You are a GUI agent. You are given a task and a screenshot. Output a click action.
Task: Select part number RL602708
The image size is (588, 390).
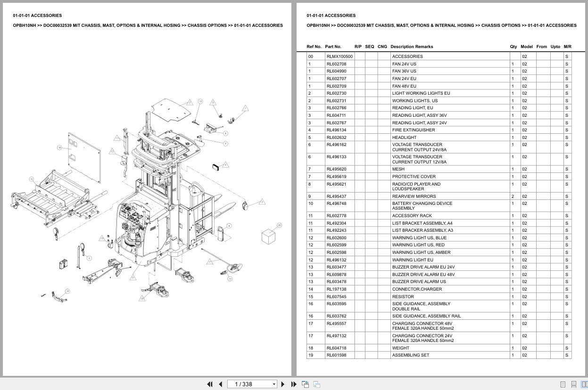[x=336, y=64]
